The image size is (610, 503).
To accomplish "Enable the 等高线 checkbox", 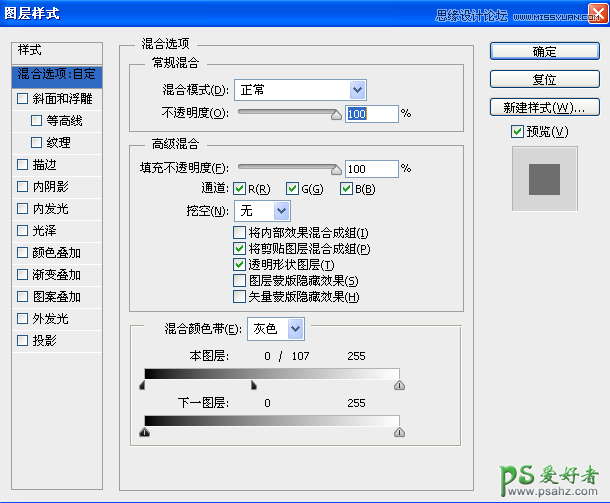I will point(36,121).
